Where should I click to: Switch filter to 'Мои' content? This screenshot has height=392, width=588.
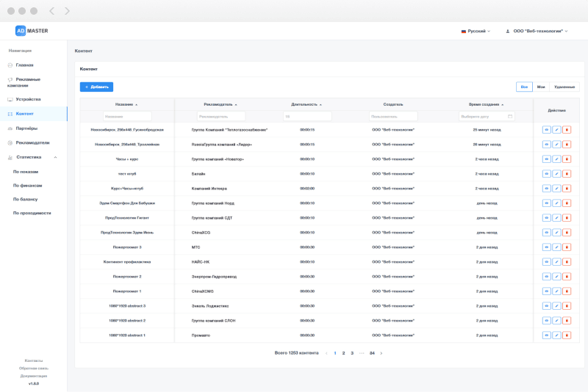pyautogui.click(x=541, y=87)
